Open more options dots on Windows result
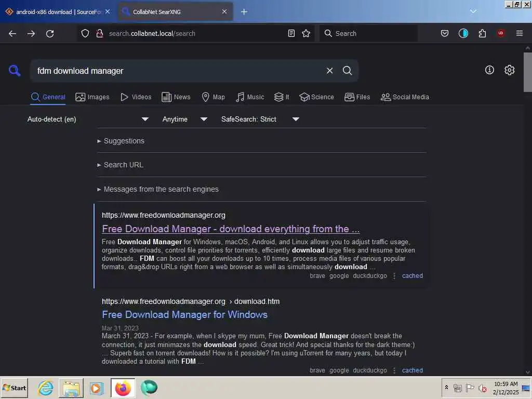 (394, 370)
